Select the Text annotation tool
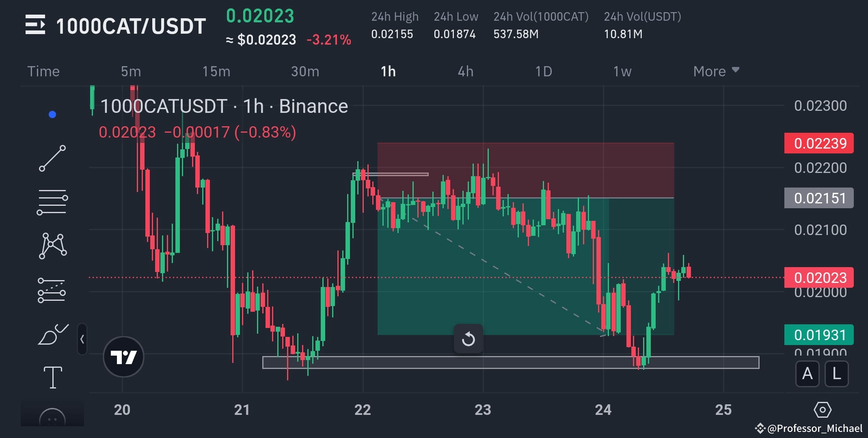The image size is (868, 438). (x=54, y=376)
